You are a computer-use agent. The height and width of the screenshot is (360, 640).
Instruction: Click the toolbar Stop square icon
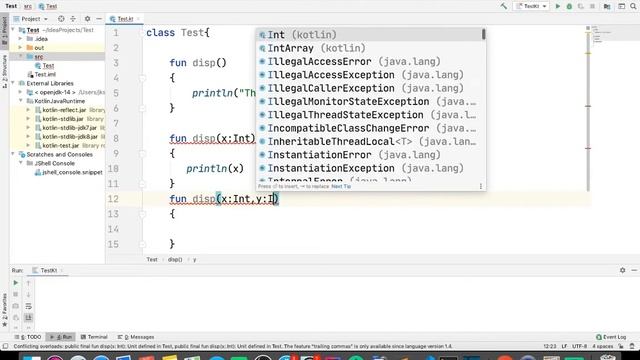pos(592,6)
